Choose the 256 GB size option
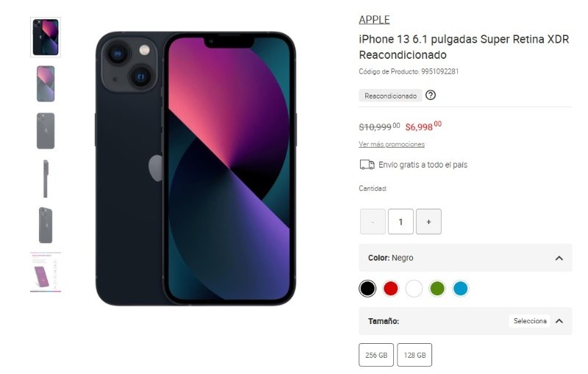 coord(376,355)
